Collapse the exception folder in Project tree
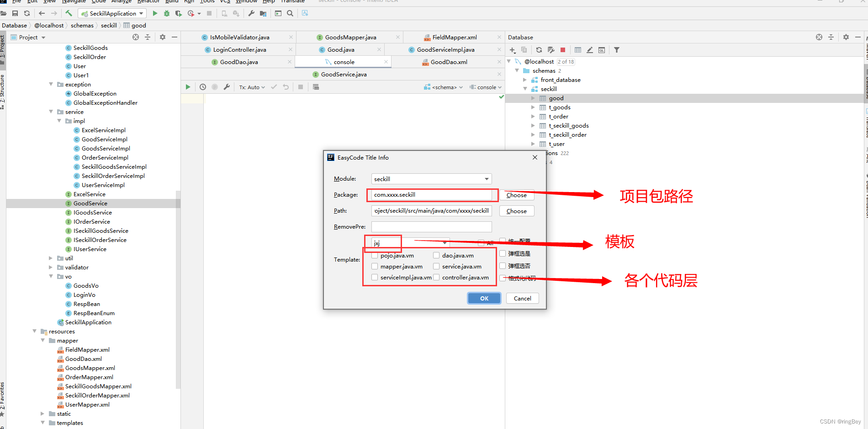868x429 pixels. click(x=51, y=84)
